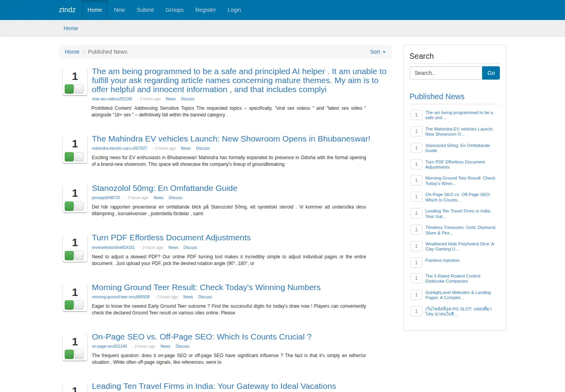
Task: Downvote the Stanozolol 50mg guide story
Action: pyautogui.click(x=79, y=206)
